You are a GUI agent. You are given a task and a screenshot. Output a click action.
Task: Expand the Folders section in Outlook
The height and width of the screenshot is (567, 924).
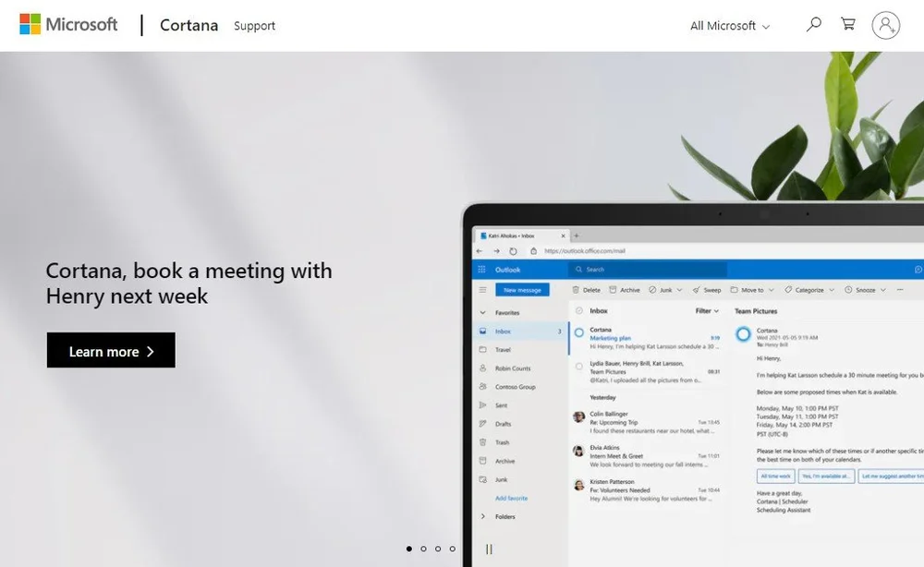482,516
